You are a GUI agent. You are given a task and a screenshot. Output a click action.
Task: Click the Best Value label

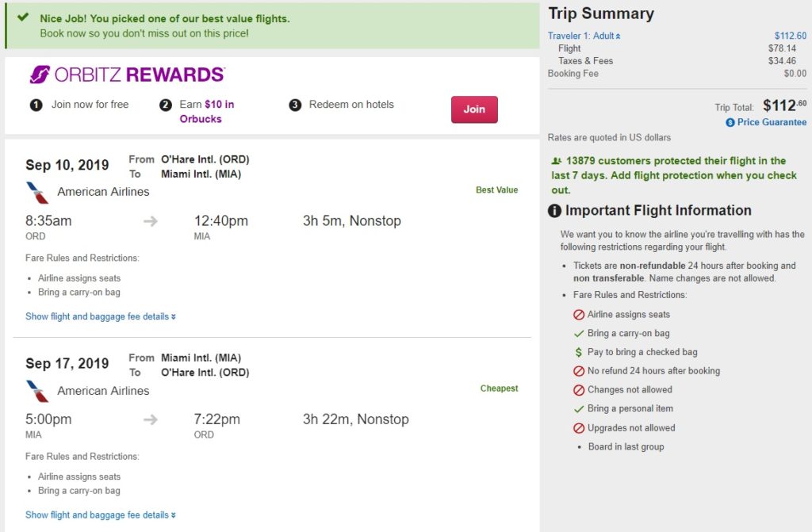tap(496, 190)
